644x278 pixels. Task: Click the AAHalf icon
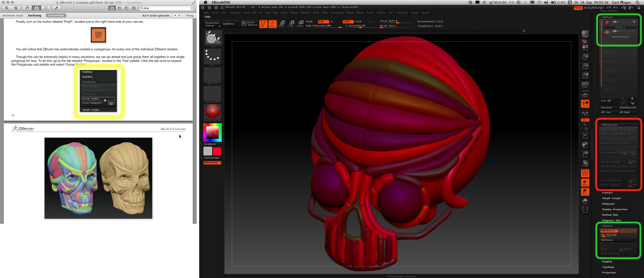585,76
